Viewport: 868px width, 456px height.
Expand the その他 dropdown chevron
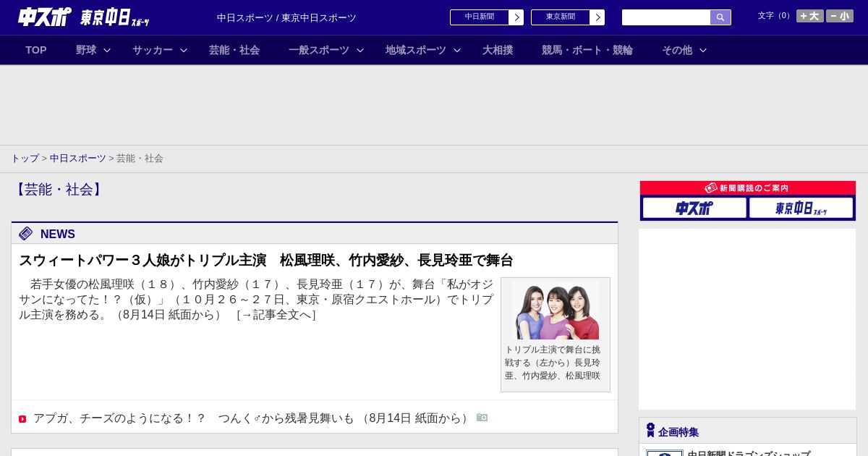pos(703,51)
